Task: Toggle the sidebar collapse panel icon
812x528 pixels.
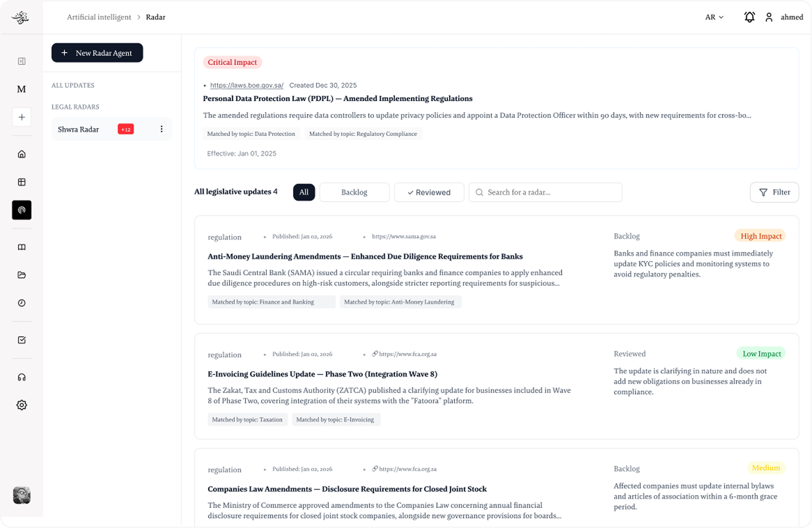Action: 21,61
